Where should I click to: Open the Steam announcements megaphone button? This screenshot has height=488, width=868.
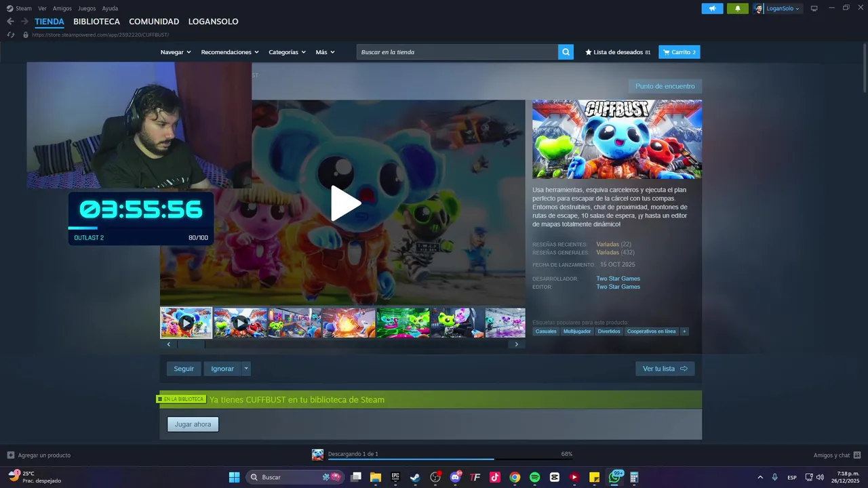point(712,8)
